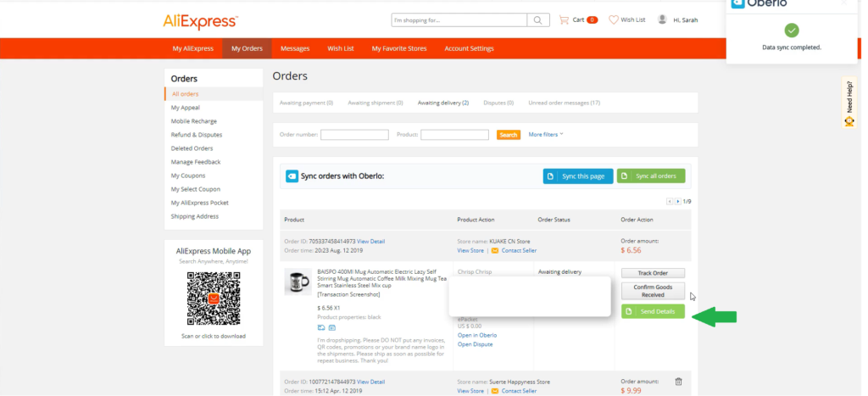Click the green Send Details button
This screenshot has height=396, width=868.
click(x=653, y=311)
